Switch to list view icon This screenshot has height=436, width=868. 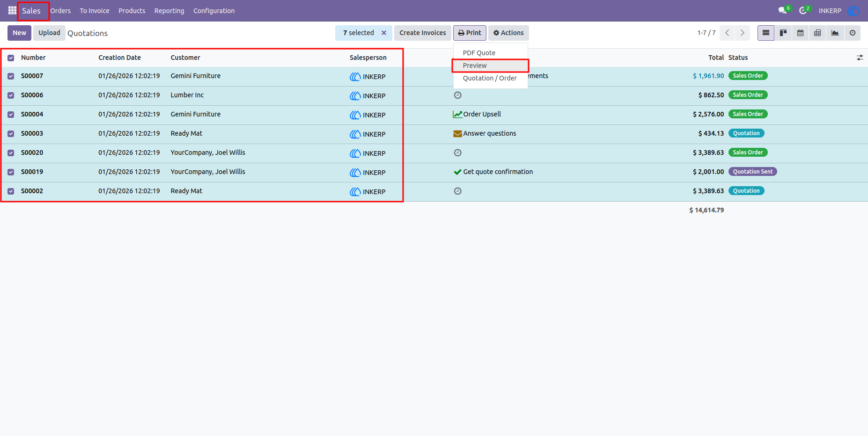coord(766,33)
